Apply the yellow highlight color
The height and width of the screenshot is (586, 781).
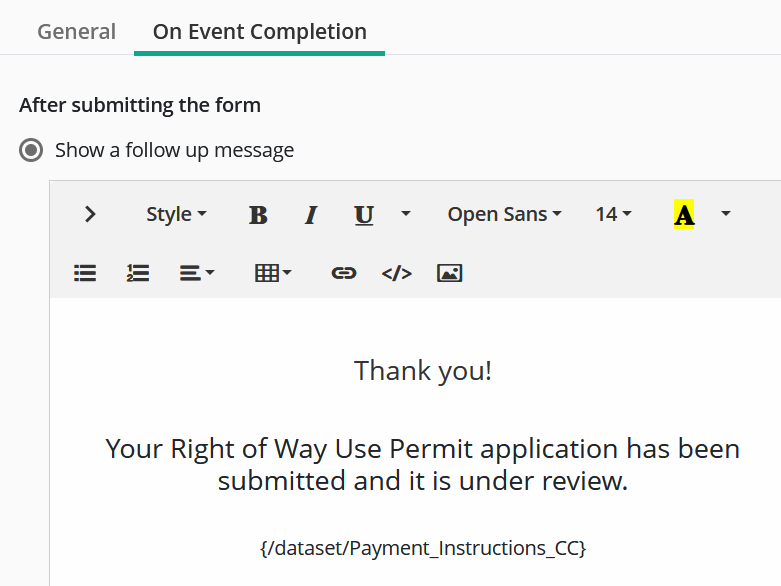(684, 215)
